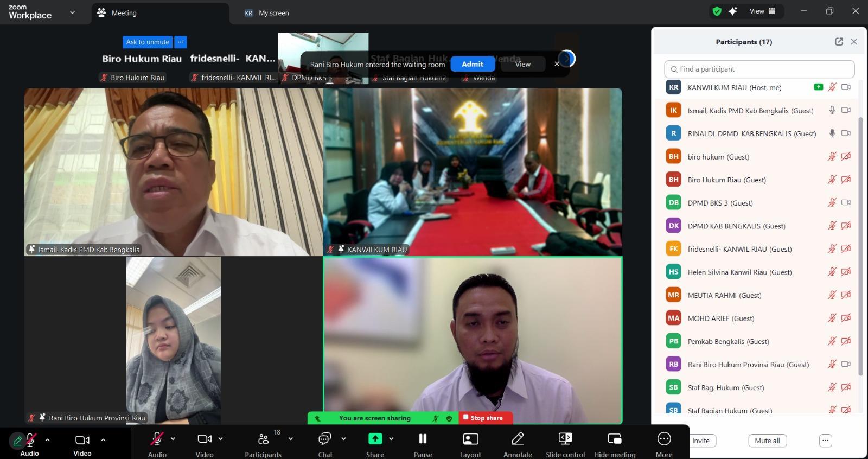Click the Hide meeting icon
This screenshot has width=868, height=459.
(x=614, y=439)
